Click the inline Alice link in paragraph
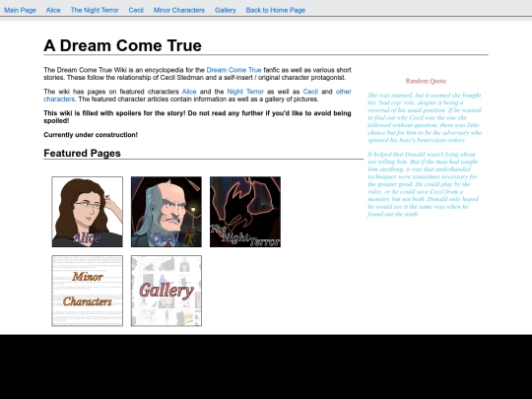The image size is (532, 399). (189, 92)
